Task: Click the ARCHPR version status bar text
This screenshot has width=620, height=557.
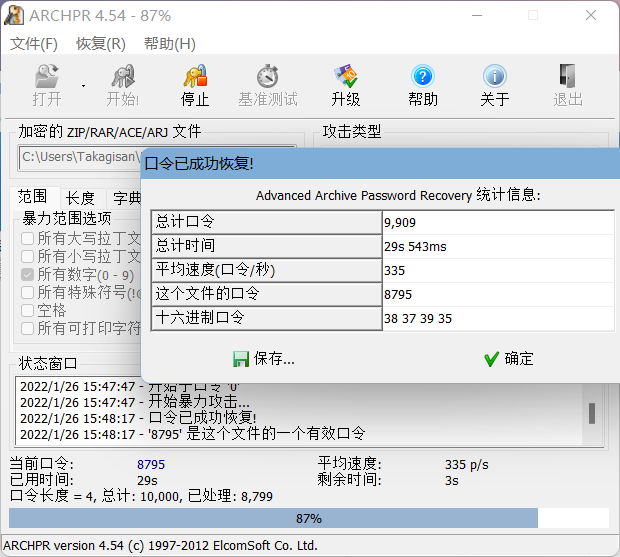Action: click(x=161, y=546)
